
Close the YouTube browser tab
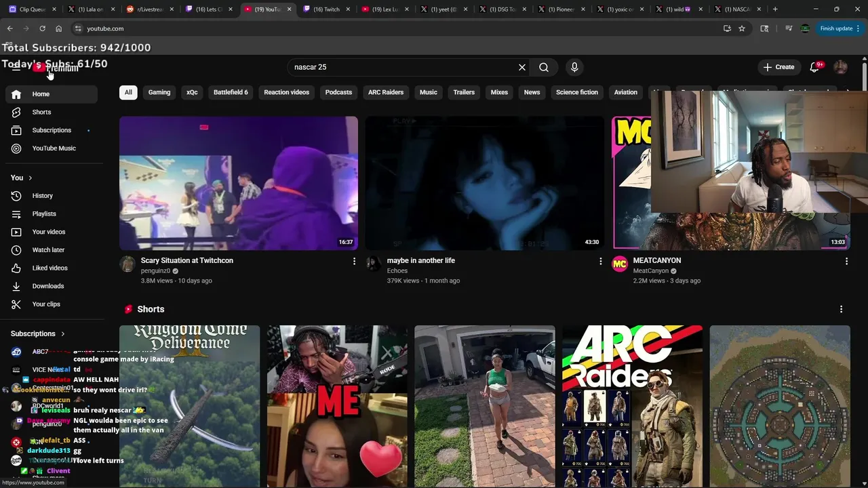290,9
